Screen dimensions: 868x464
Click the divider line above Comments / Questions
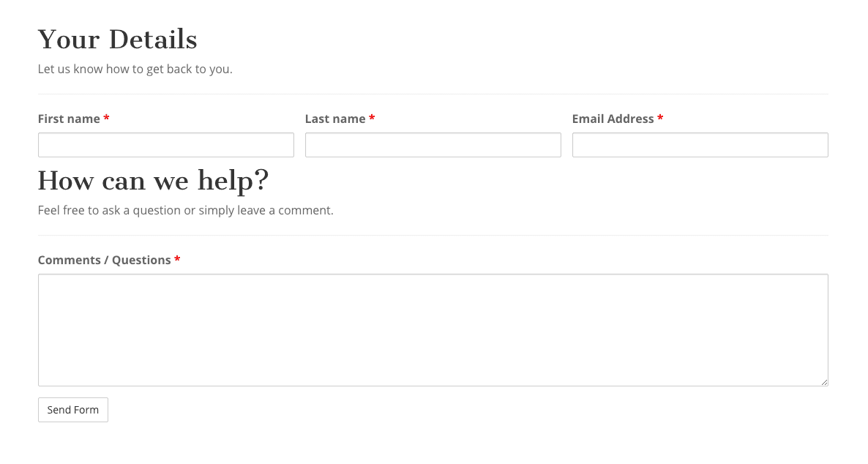433,236
